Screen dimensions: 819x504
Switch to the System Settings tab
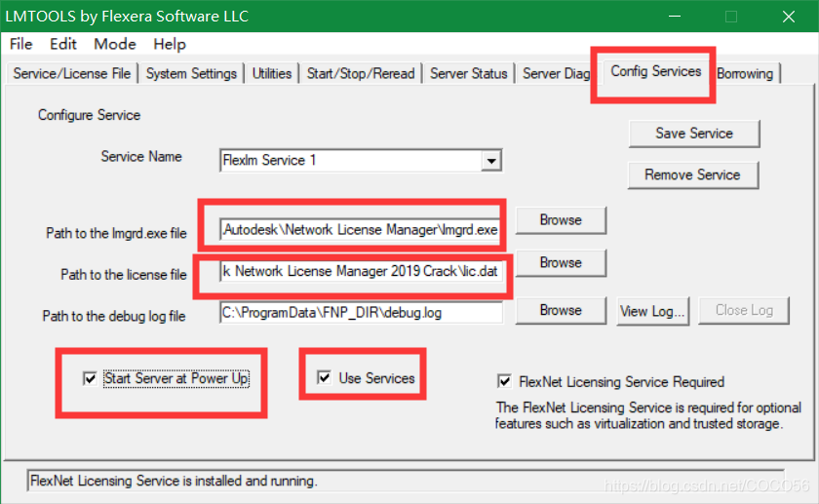(x=192, y=74)
